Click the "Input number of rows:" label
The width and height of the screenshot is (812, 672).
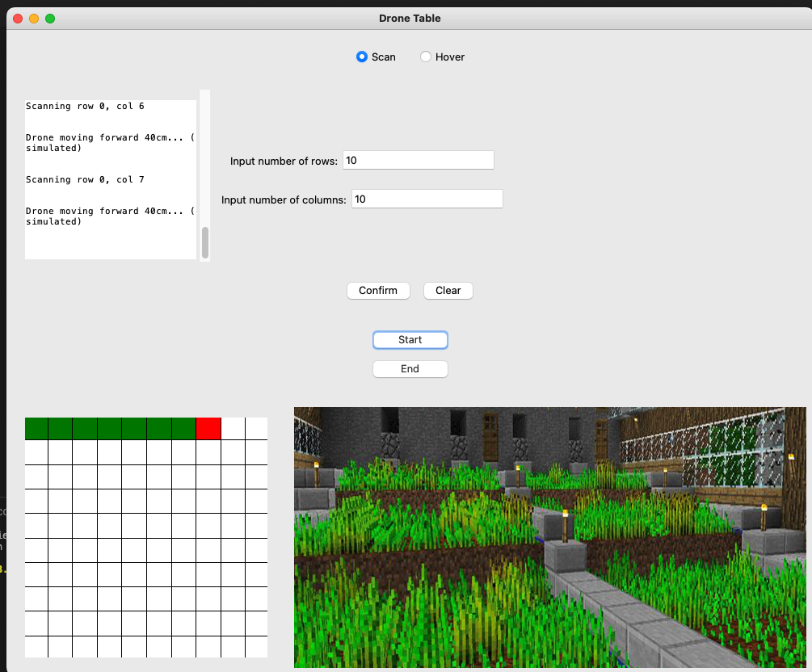tap(284, 161)
